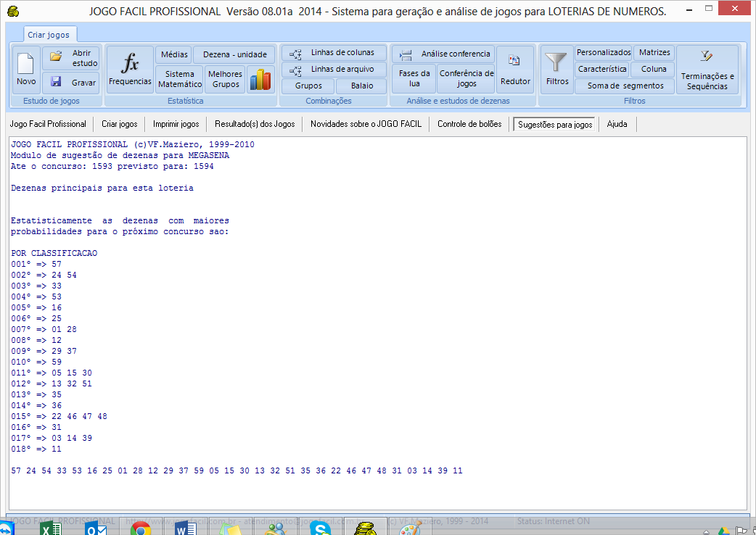
Task: Switch to the Imprimir jogos tab
Action: (x=175, y=124)
